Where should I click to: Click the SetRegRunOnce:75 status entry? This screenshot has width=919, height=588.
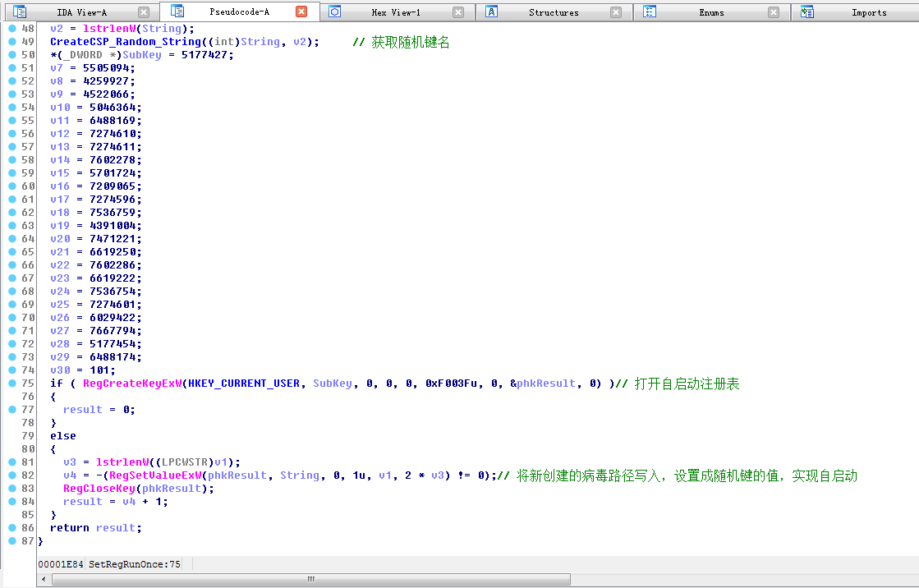tap(134, 564)
